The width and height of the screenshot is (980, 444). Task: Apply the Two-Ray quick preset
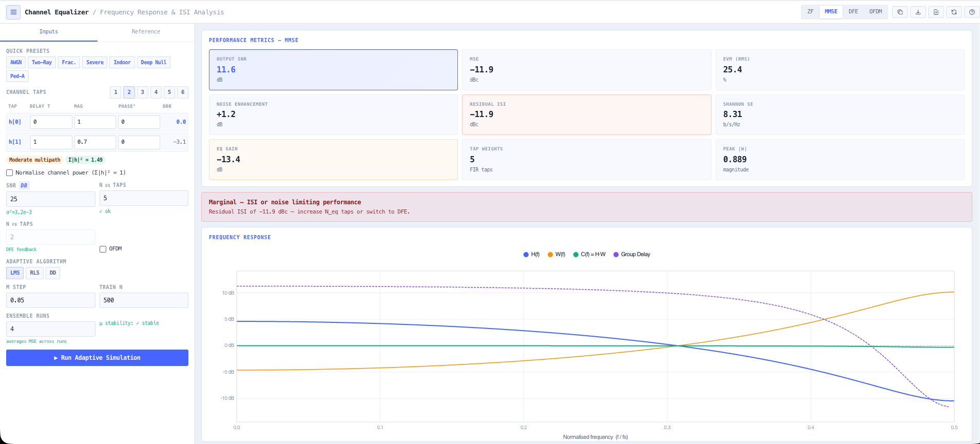pos(42,63)
